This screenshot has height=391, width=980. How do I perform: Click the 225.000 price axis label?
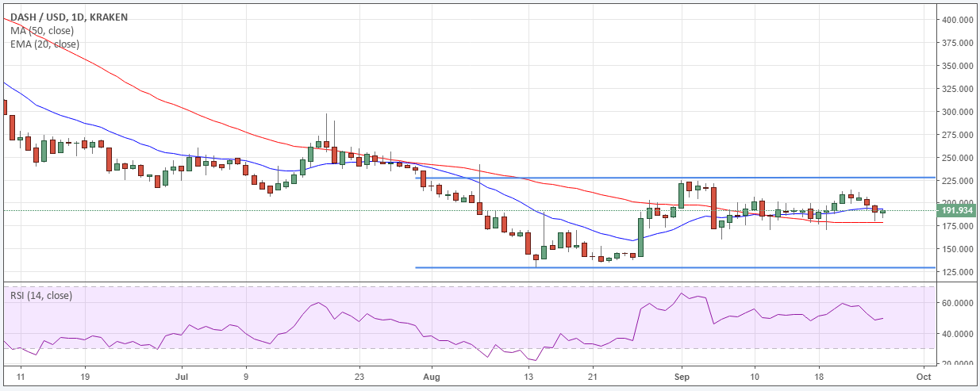956,181
